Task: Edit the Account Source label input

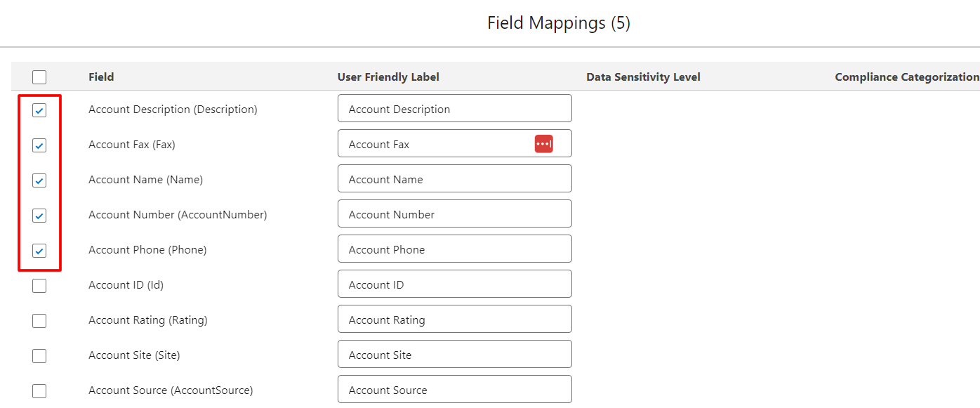Action: tap(454, 390)
